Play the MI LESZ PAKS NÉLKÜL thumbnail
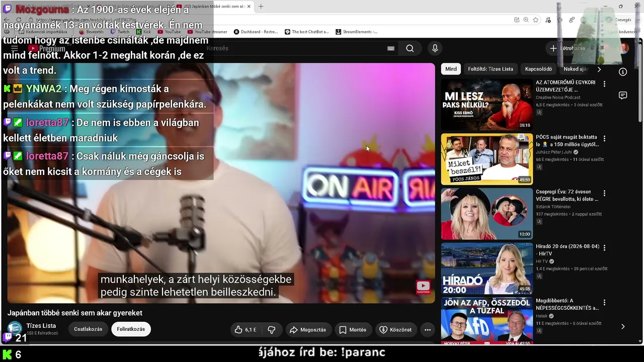This screenshot has height=362, width=644. pyautogui.click(x=487, y=105)
